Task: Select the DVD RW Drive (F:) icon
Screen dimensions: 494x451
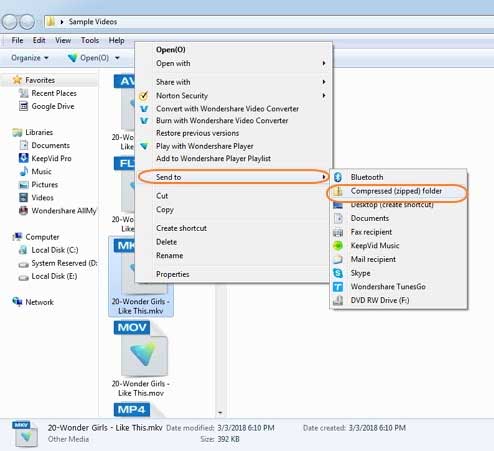Action: click(338, 300)
